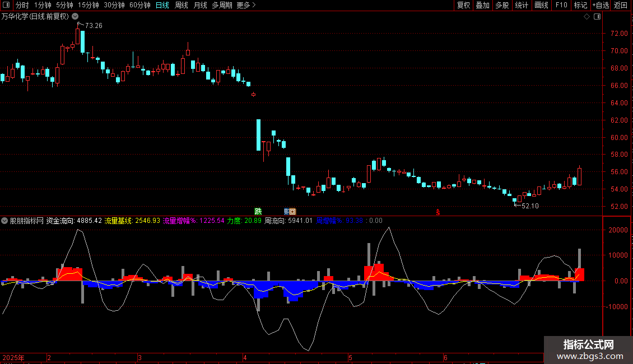
Task: Click the 周增幅%: 93.38 value
Action: pos(339,221)
